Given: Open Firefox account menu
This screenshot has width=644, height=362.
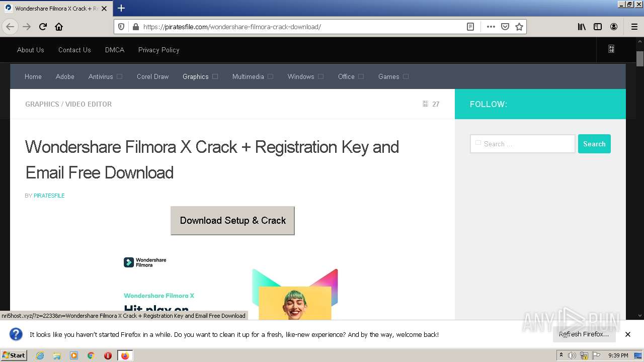Looking at the screenshot, I should point(614,27).
